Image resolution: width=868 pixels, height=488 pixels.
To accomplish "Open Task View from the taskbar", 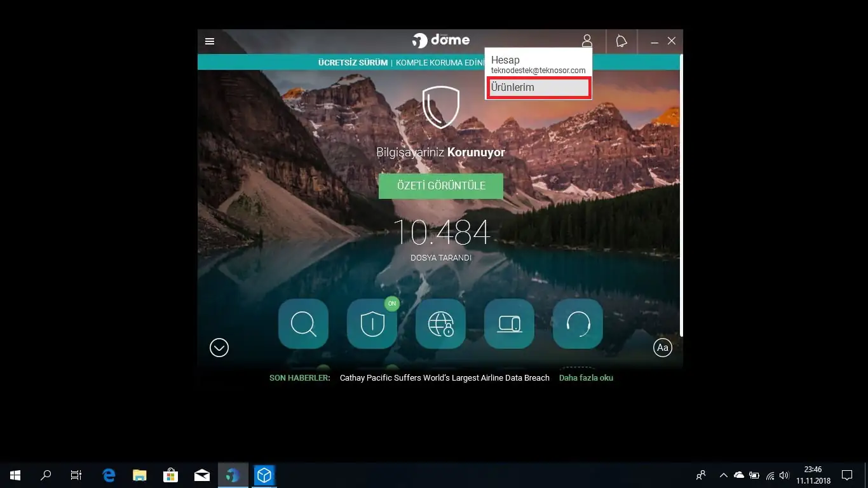I will click(x=76, y=475).
